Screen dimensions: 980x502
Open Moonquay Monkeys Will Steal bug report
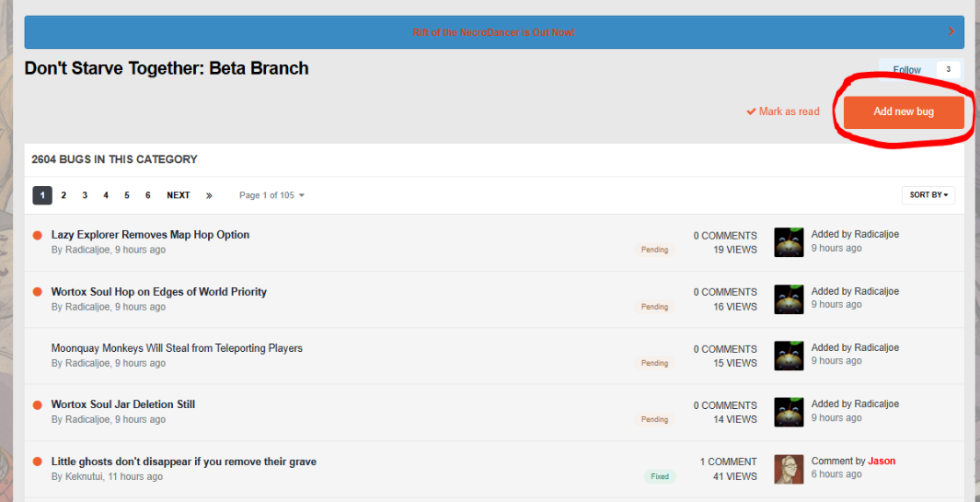pyautogui.click(x=177, y=348)
